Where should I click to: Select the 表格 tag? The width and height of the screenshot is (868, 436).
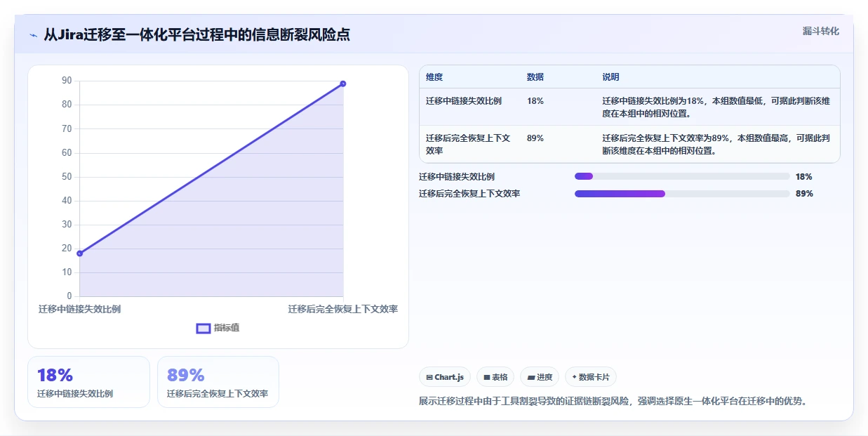click(x=495, y=377)
